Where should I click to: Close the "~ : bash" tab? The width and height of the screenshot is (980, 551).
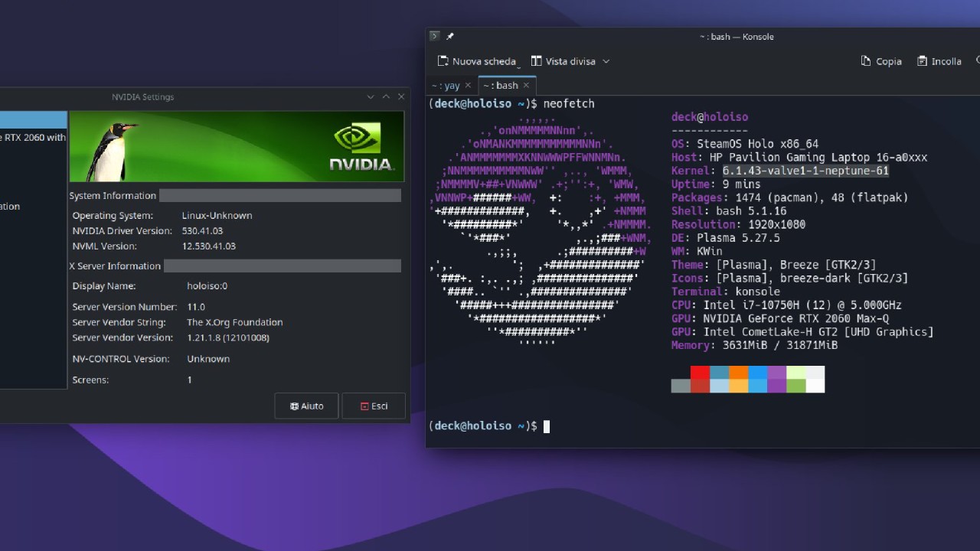coord(526,86)
